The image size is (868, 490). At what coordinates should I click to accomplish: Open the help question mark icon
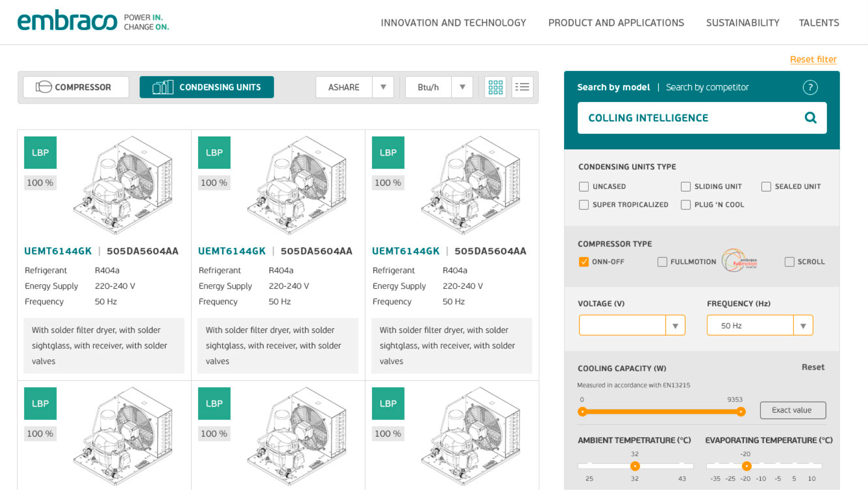(810, 88)
